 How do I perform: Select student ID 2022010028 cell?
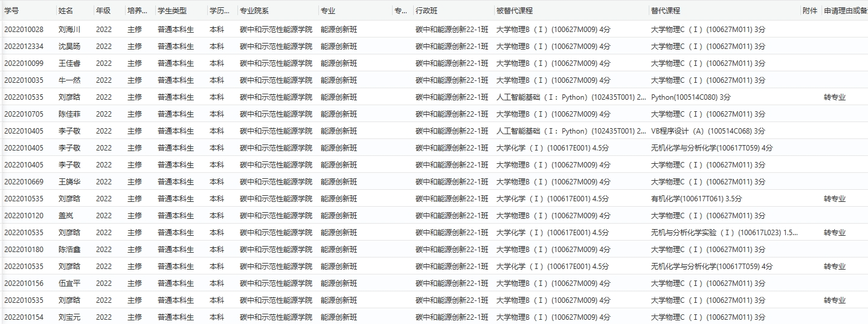[x=24, y=29]
